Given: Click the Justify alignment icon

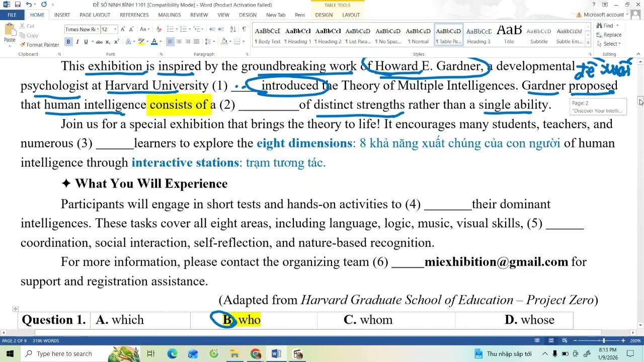Looking at the screenshot, I should click(196, 42).
